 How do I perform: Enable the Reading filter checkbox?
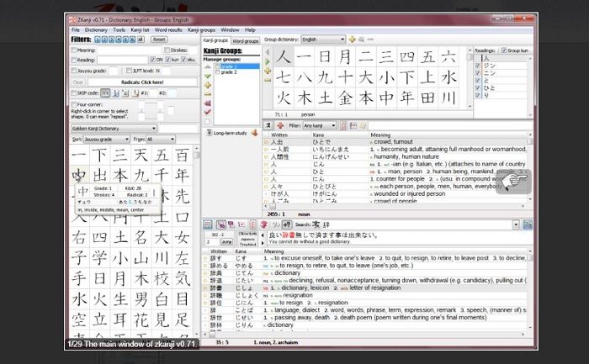(74, 60)
